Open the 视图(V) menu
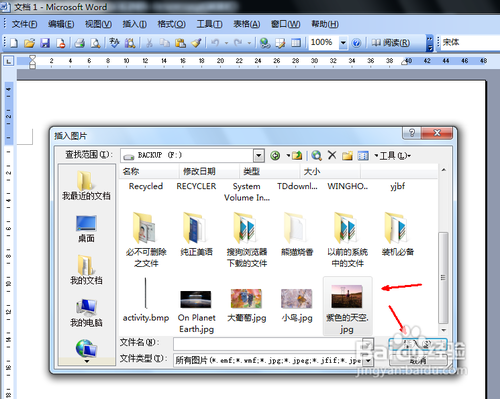This screenshot has width=500, height=399. 98,24
